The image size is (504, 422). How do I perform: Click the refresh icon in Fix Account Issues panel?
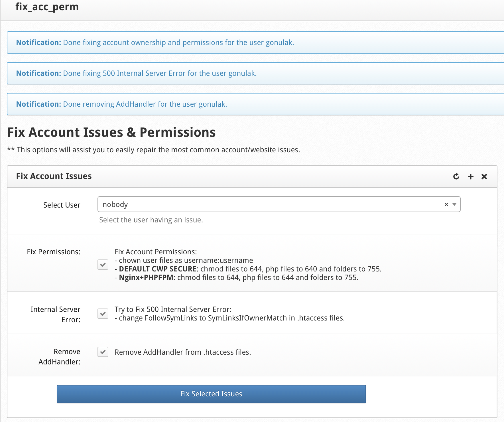pos(456,176)
